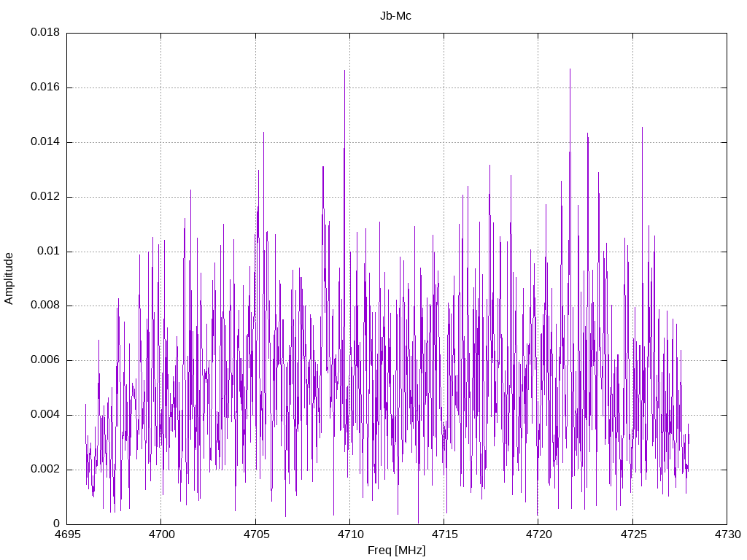This screenshot has width=747, height=560.
Task: Click the y-axis tick label 0.018
Action: tap(45, 32)
